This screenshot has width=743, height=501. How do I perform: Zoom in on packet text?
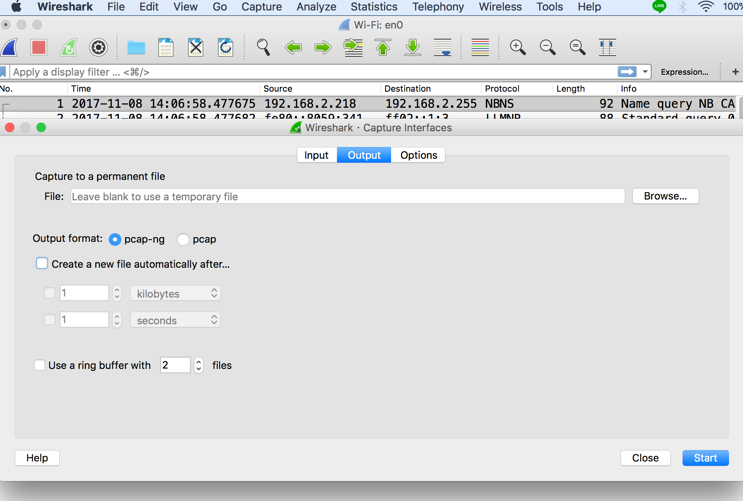point(517,47)
